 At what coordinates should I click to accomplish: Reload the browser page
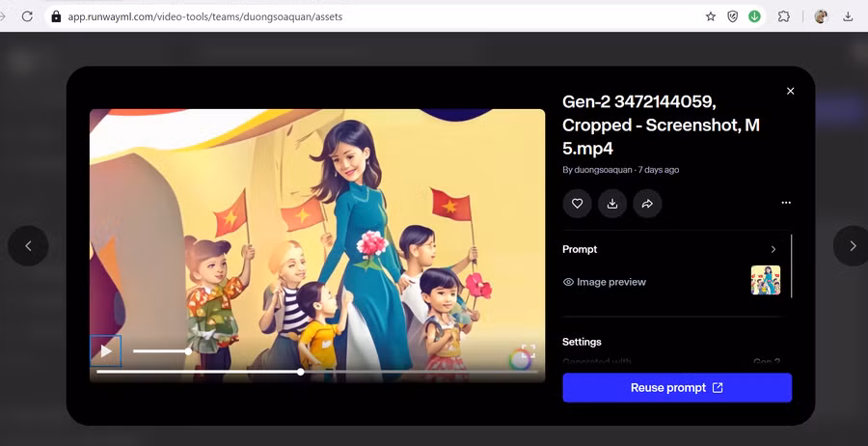tap(27, 16)
